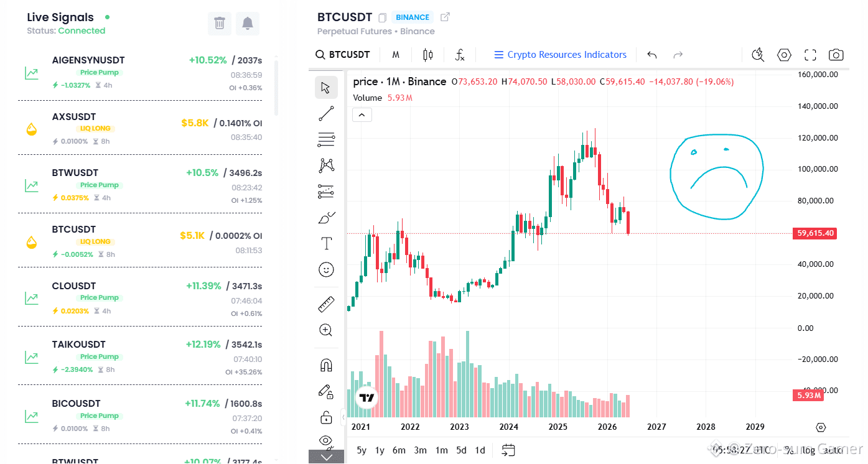Click the OI +35.26% value
This screenshot has width=868, height=464.
244,372
